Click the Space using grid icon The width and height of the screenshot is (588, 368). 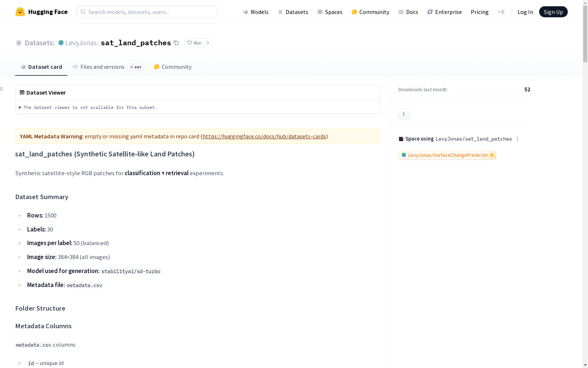click(401, 139)
